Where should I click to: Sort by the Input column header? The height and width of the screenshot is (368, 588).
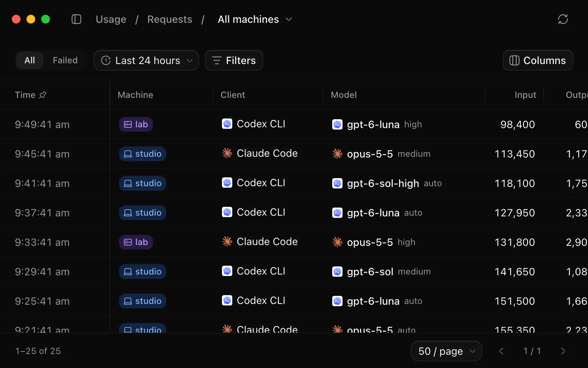coord(525,95)
